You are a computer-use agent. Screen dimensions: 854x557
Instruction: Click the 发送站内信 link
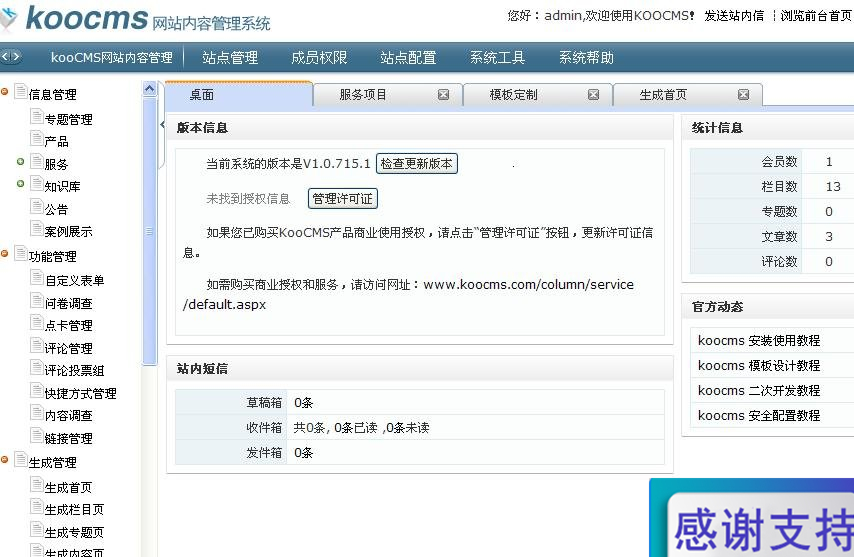pos(734,16)
